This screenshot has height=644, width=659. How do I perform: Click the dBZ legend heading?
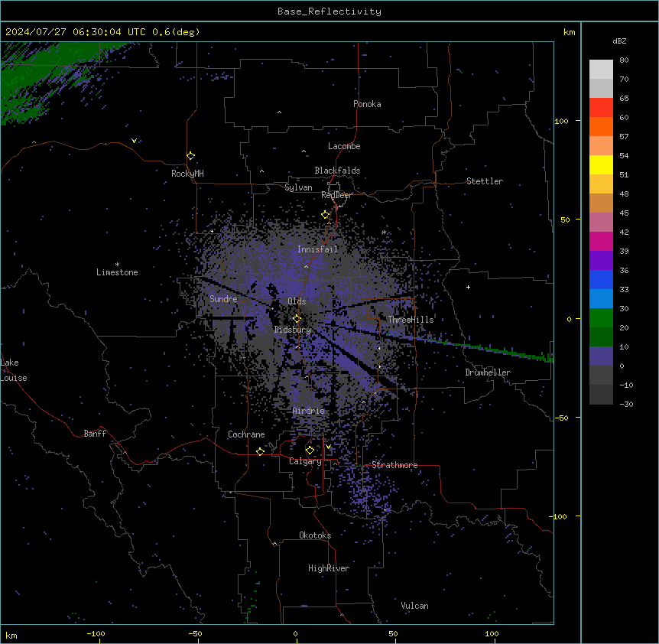coord(619,41)
